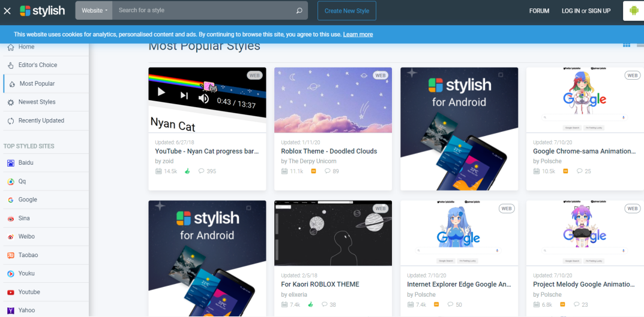Image resolution: width=644 pixels, height=317 pixels.
Task: Expand the Website search filter dropdown
Action: [94, 11]
